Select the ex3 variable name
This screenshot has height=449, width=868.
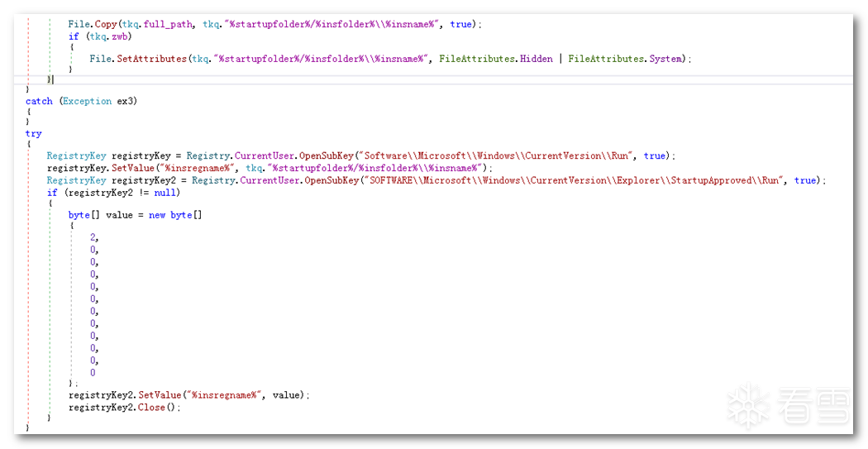coord(125,102)
